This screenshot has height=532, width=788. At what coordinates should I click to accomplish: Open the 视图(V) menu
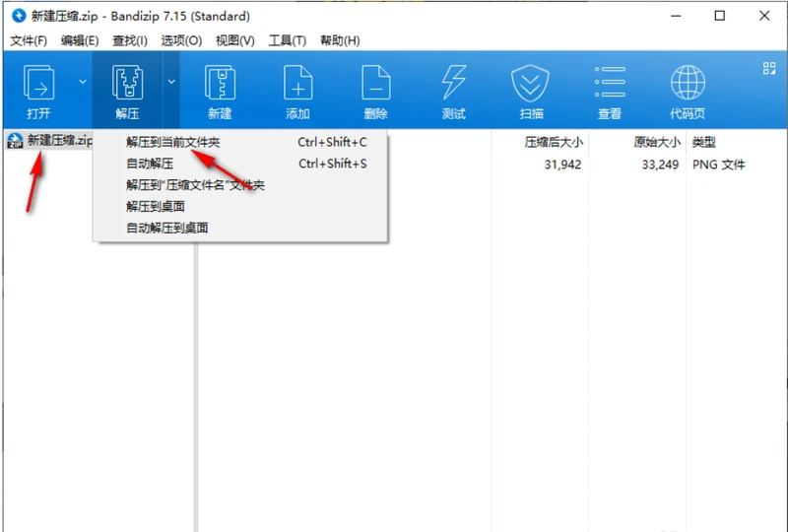tap(235, 40)
